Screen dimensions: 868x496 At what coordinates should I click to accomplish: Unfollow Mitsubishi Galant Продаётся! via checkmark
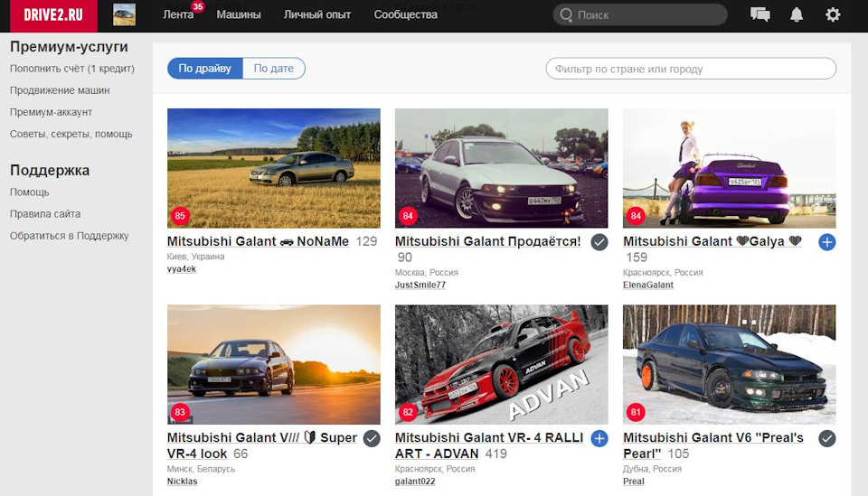pos(599,242)
